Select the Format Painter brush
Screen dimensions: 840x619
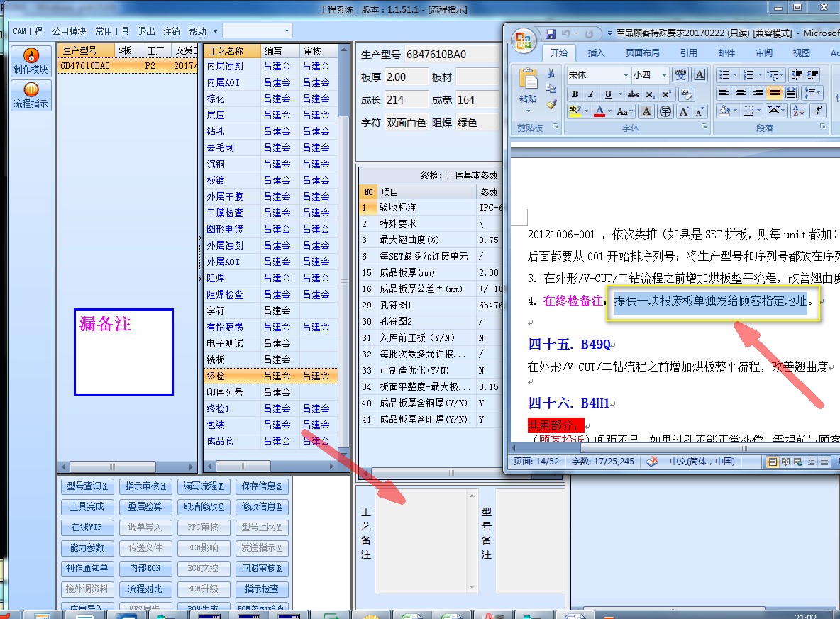(551, 104)
